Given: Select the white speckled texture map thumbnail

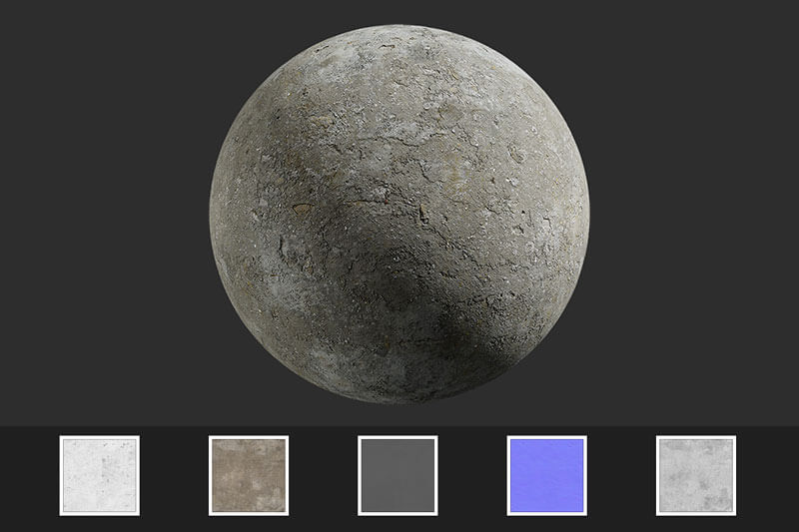Looking at the screenshot, I should pos(100,475).
